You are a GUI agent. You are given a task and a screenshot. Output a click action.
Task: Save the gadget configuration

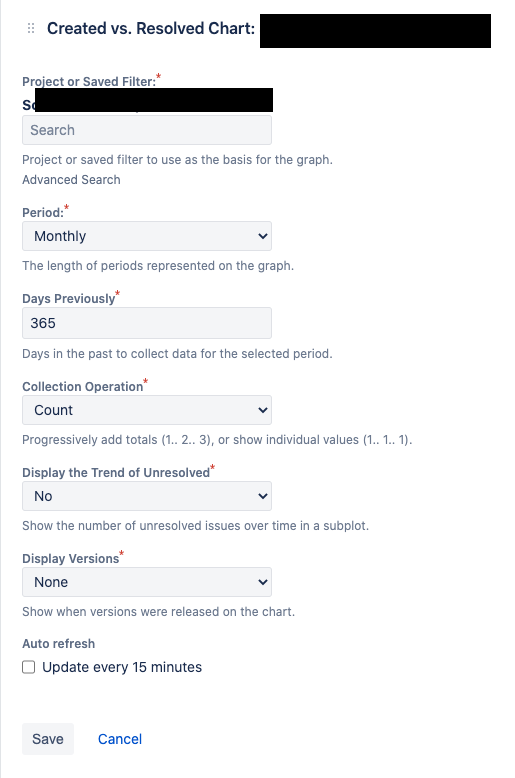pyautogui.click(x=48, y=739)
